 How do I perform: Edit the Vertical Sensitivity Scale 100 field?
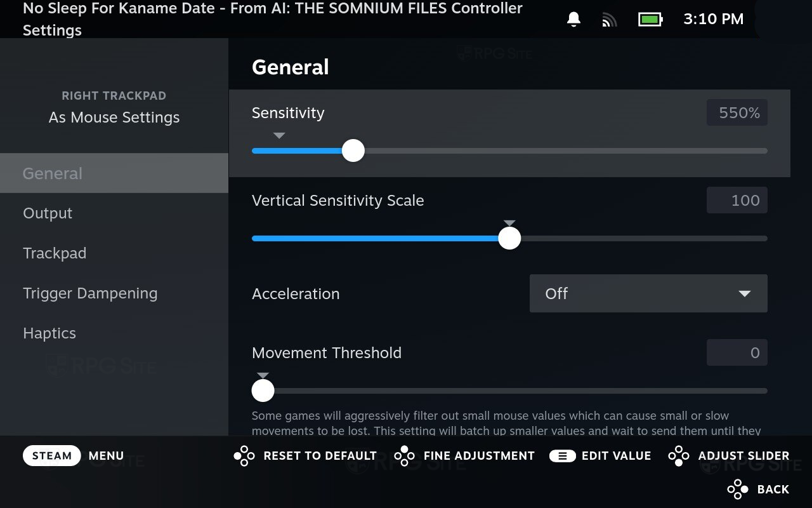tap(737, 201)
